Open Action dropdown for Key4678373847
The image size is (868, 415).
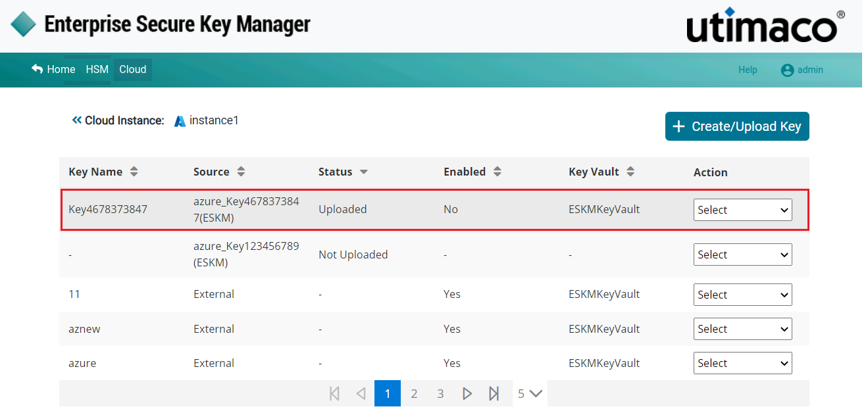(x=743, y=210)
